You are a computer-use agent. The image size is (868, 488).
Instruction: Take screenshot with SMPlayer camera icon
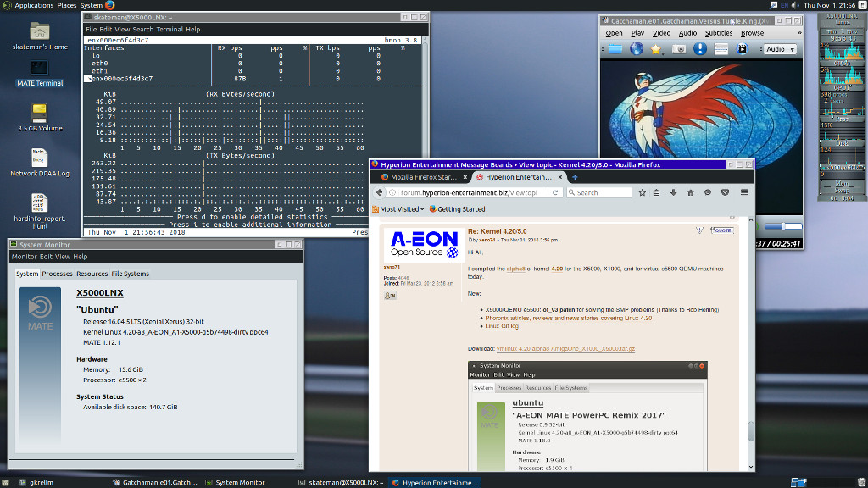[x=679, y=49]
